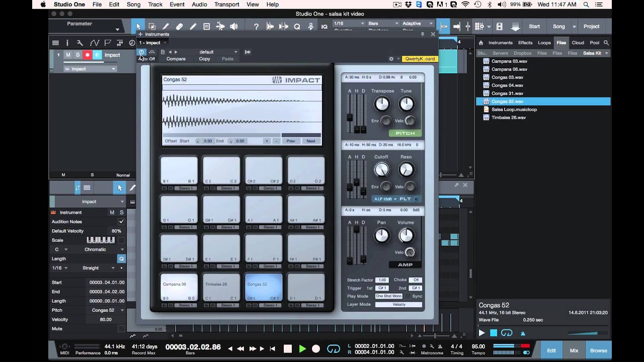The image size is (644, 362).
Task: Click Play in transport bar
Action: [302, 348]
